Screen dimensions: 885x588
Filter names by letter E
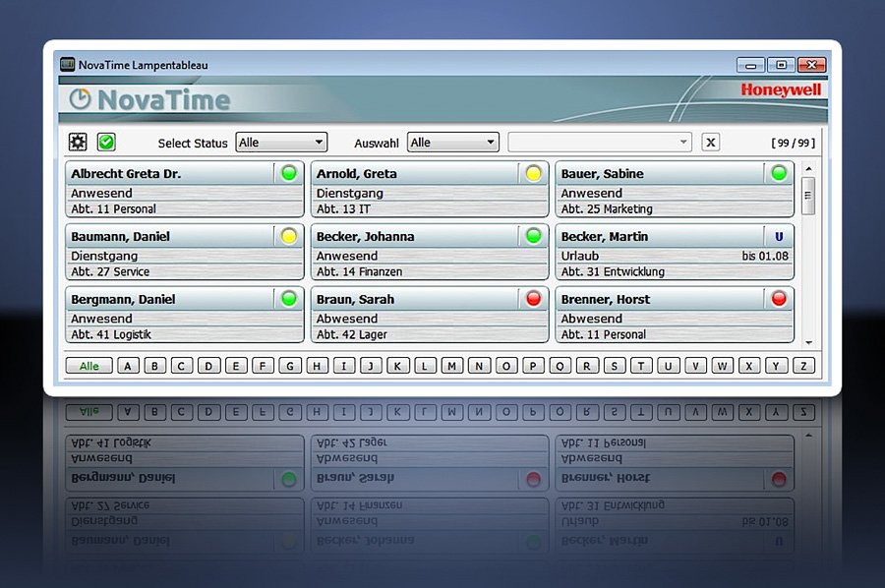point(236,366)
